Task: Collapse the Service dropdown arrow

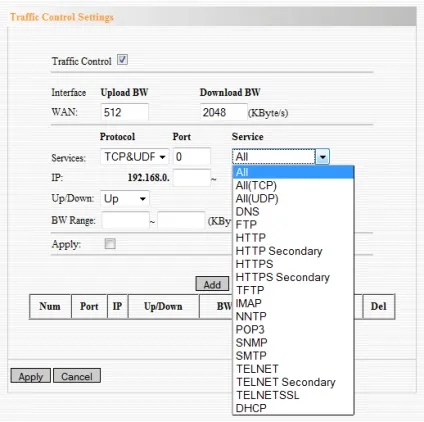Action: click(322, 157)
